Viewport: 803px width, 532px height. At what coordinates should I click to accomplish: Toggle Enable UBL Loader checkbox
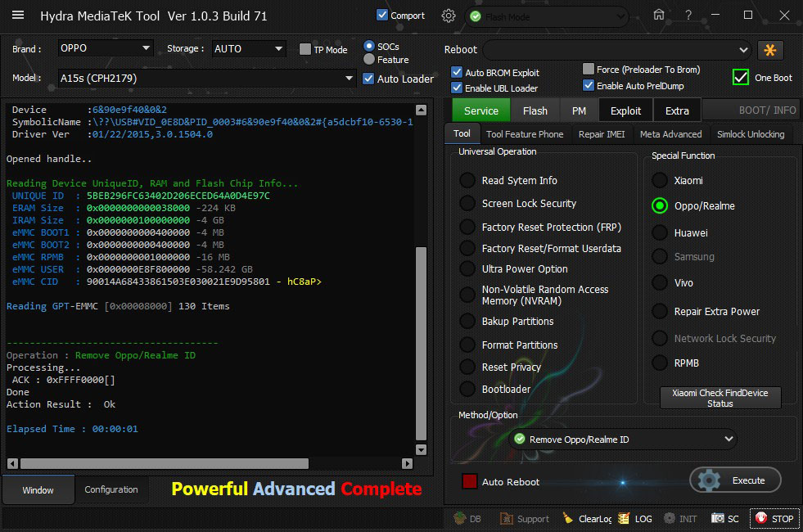coord(457,88)
